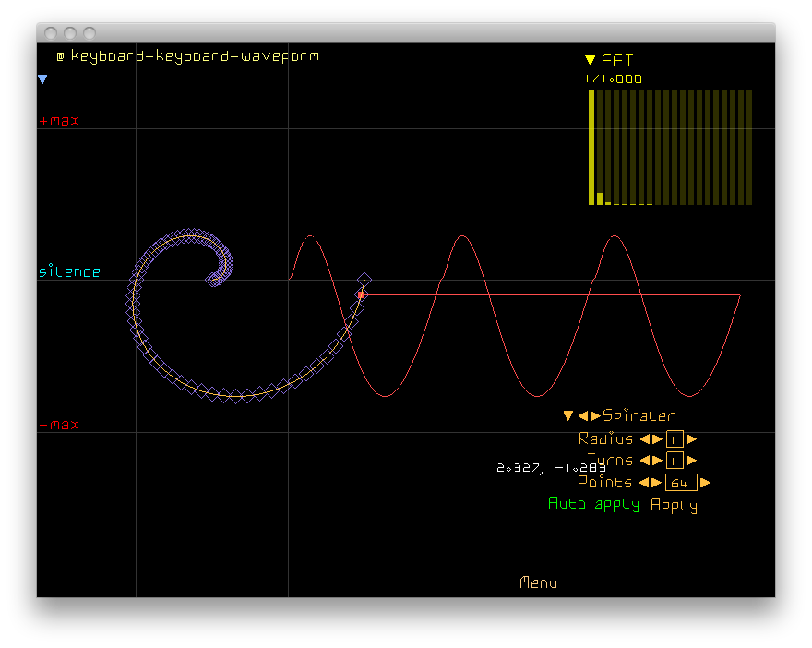Select the red highlighted point on spiral

coord(362,294)
